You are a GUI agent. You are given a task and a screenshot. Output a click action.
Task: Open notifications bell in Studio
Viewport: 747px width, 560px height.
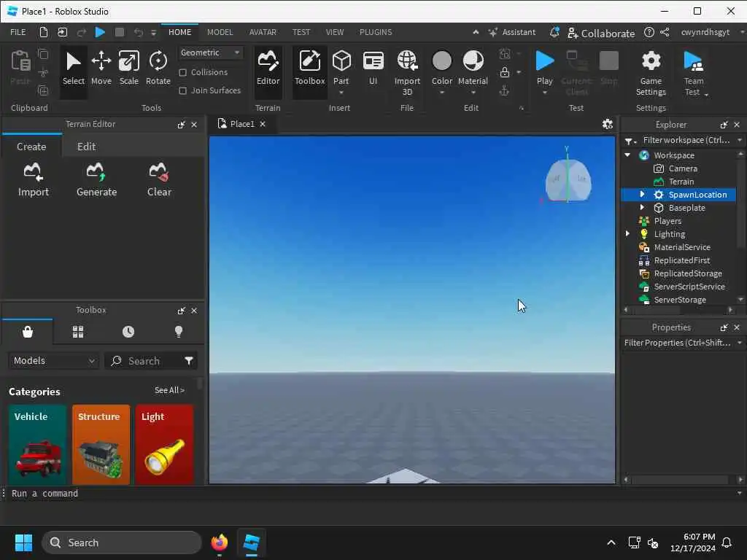[554, 32]
